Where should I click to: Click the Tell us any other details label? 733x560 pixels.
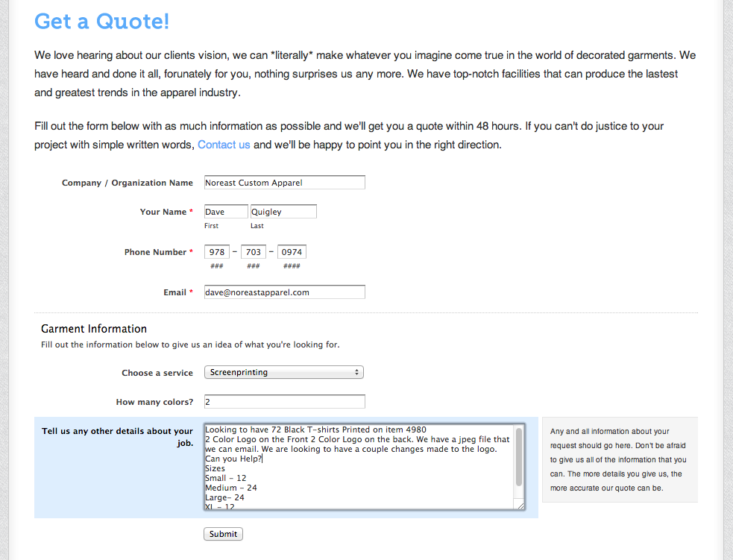click(117, 437)
